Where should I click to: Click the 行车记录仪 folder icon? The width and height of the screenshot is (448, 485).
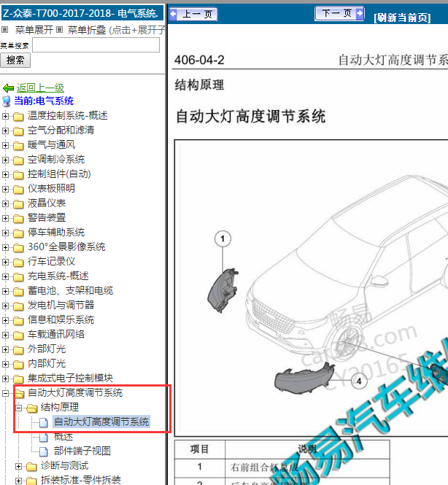pyautogui.click(x=18, y=262)
